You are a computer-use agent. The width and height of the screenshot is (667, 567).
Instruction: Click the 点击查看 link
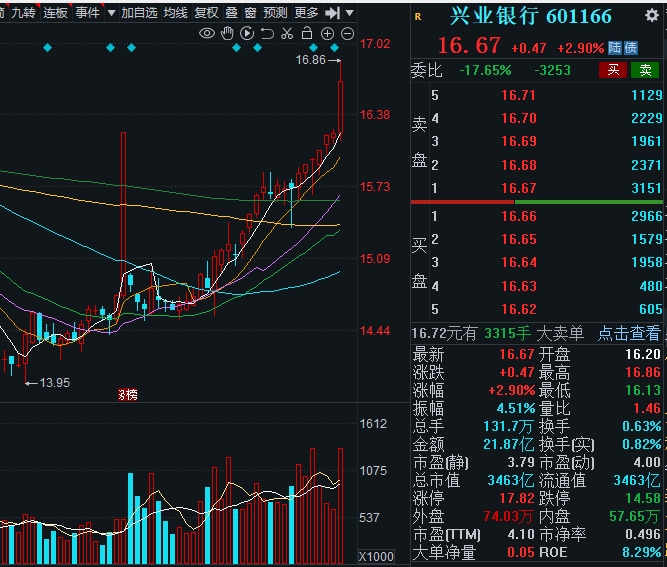629,333
